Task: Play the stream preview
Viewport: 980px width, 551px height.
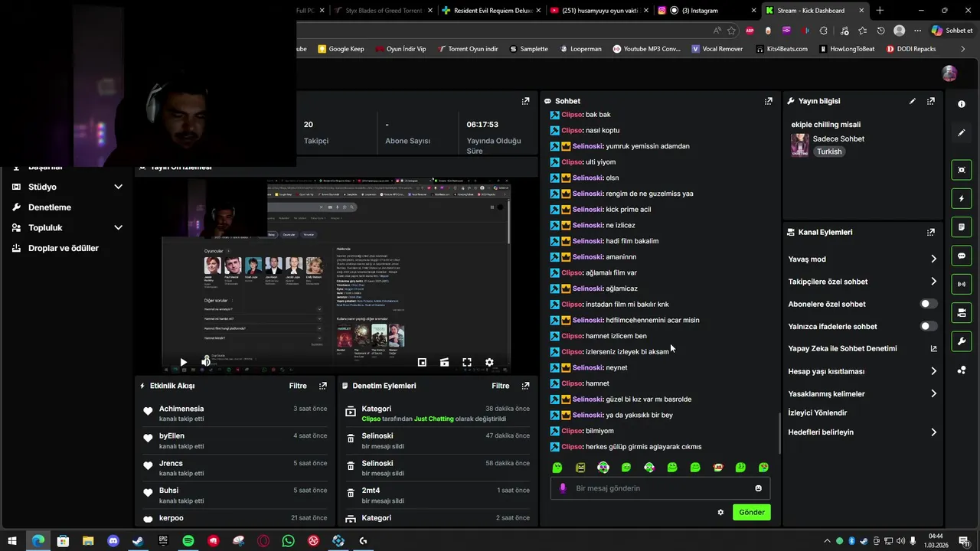Action: [x=183, y=362]
